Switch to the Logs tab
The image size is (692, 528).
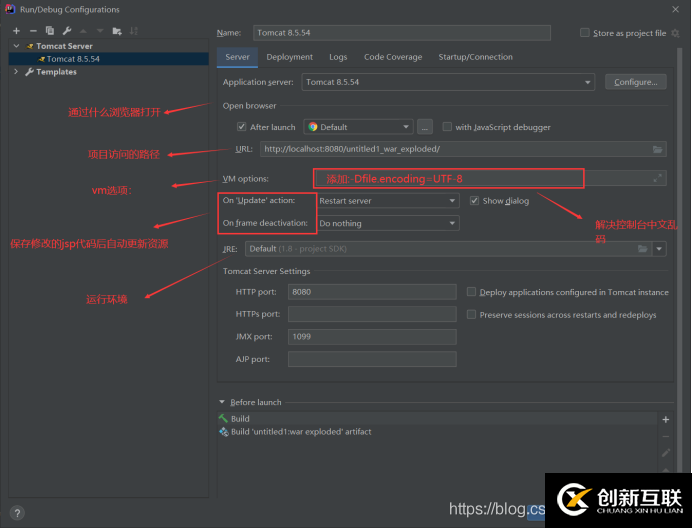pyautogui.click(x=338, y=57)
